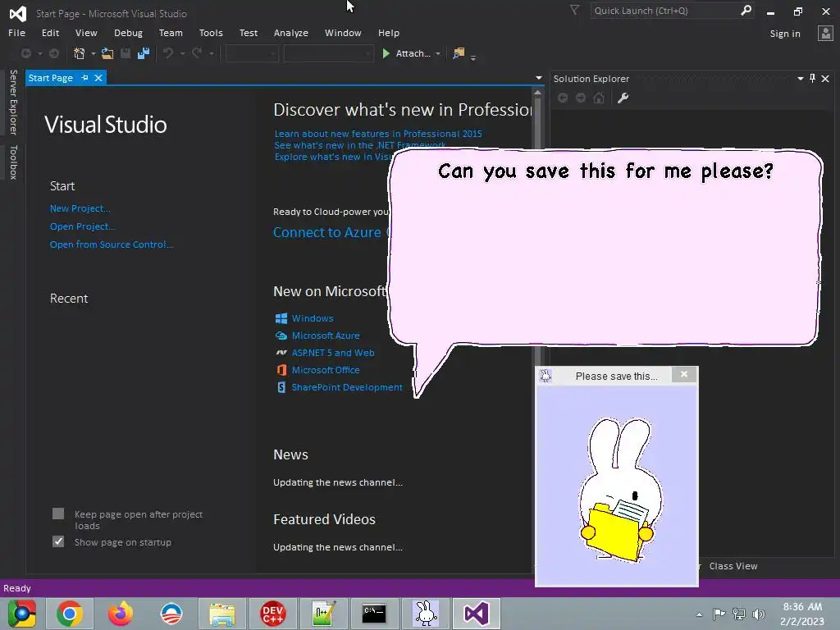Open the File menu
The width and height of the screenshot is (840, 630).
16,33
